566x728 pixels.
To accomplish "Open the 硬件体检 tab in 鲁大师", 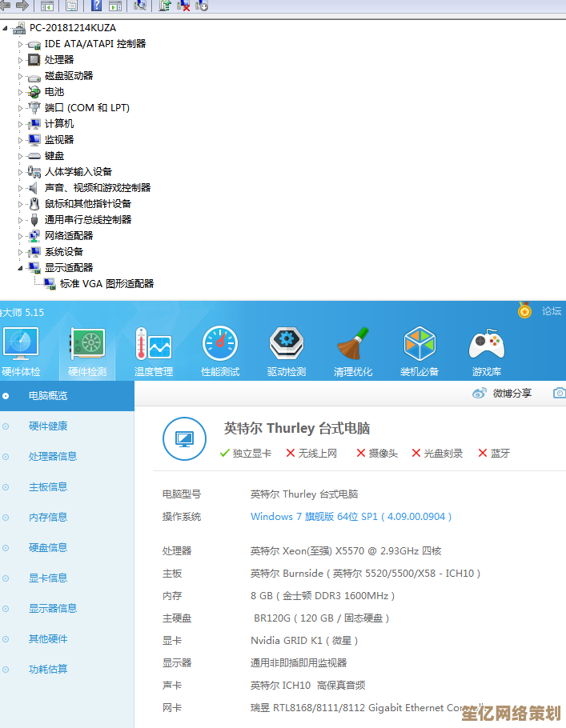I will pyautogui.click(x=21, y=351).
